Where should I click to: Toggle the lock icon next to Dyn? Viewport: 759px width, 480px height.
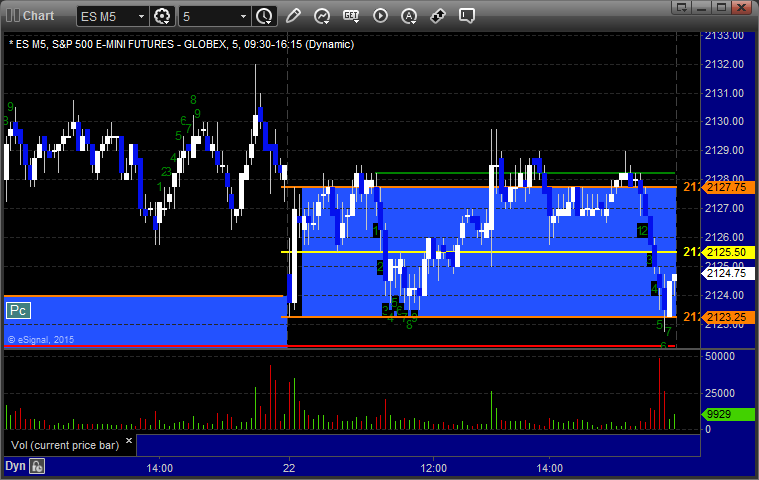[38, 466]
